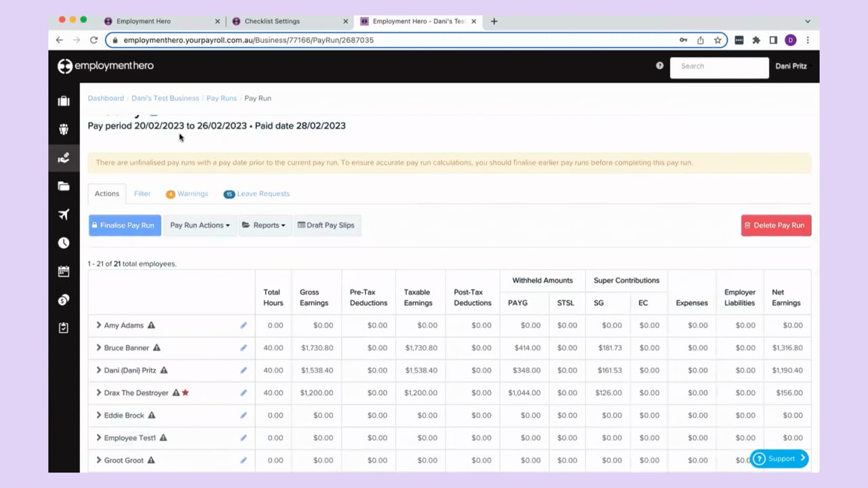
Task: Open Pay Run Actions dropdown
Action: (200, 225)
